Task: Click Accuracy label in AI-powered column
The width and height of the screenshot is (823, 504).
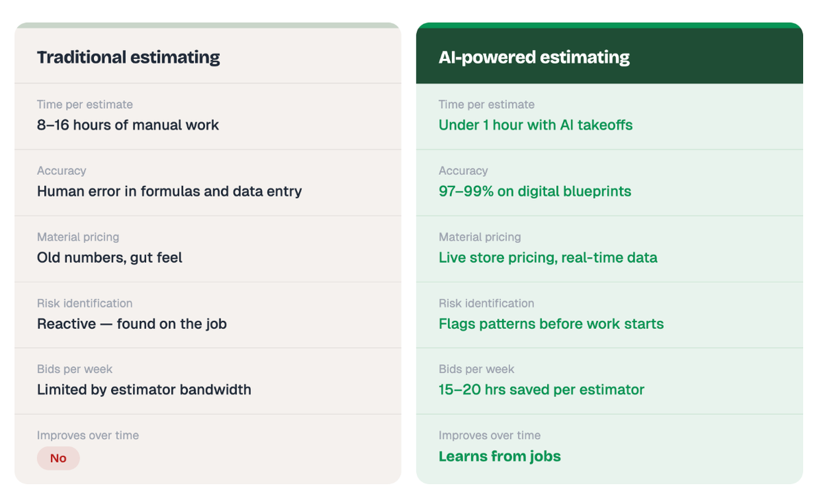Action: (x=464, y=171)
